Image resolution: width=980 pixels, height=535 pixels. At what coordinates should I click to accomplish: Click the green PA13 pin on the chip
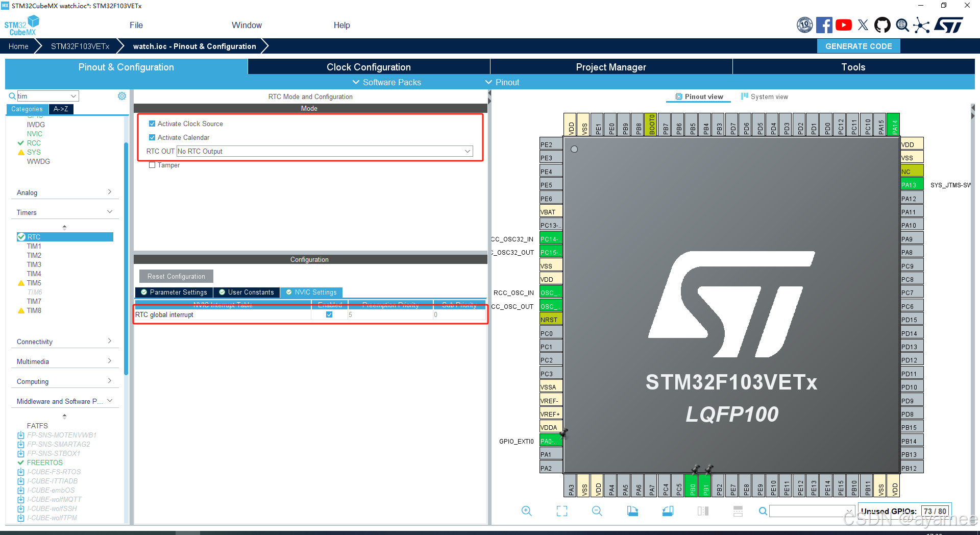point(912,185)
